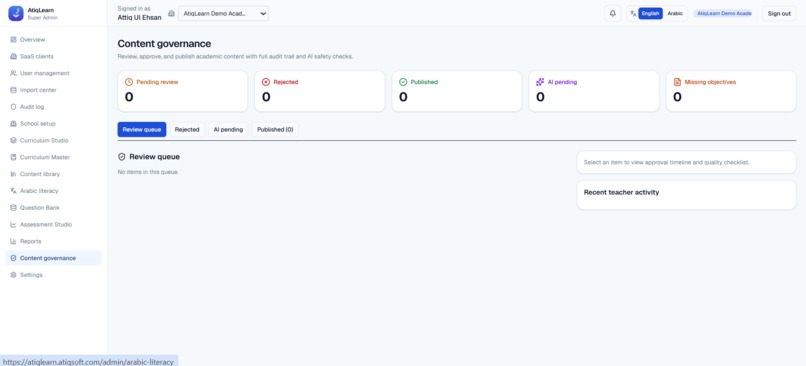Click the Content governance page heading
This screenshot has height=366, width=806.
[x=164, y=44]
